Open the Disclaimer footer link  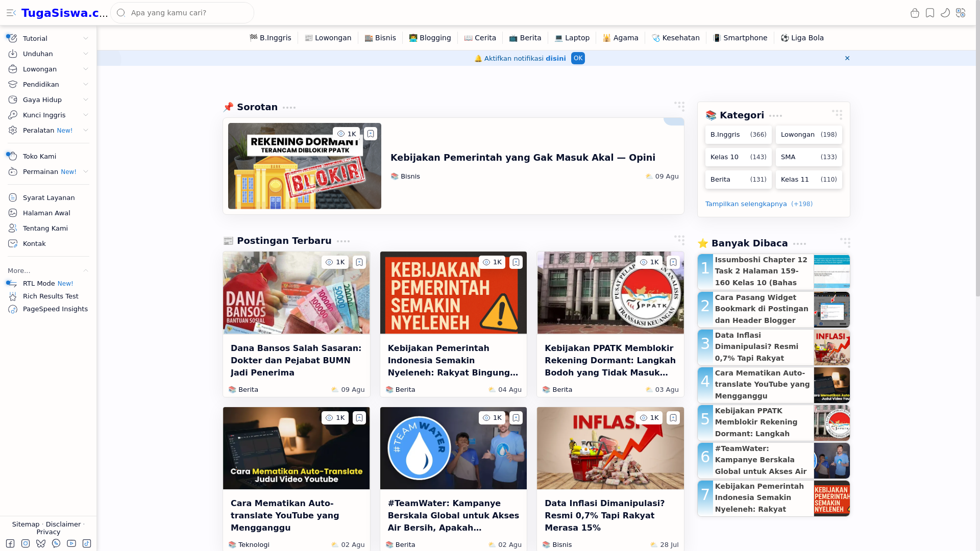(x=63, y=524)
